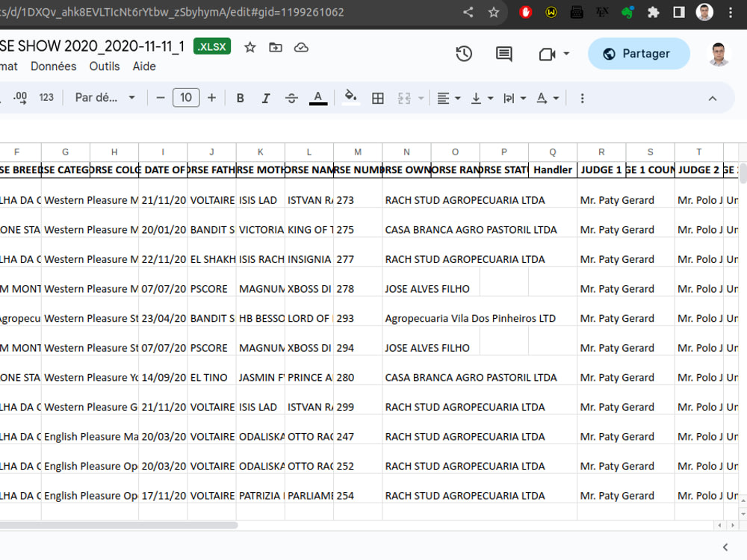Open the yellow W extension icon
The image size is (747, 560).
pos(551,12)
